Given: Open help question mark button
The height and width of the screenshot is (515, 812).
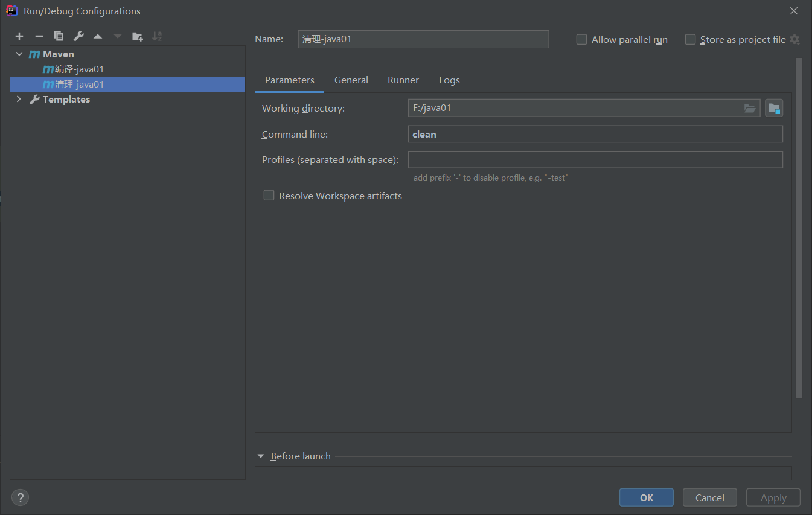Looking at the screenshot, I should (20, 497).
